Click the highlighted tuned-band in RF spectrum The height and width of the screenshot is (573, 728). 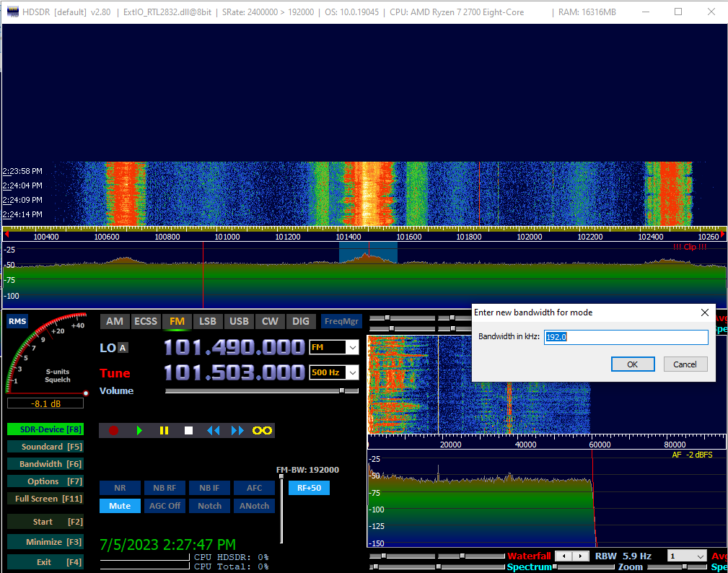368,253
